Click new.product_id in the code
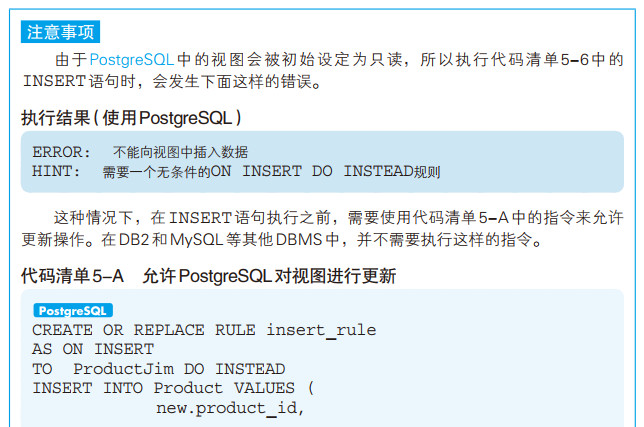Viewport: 644px width, 427px height. [x=230, y=408]
